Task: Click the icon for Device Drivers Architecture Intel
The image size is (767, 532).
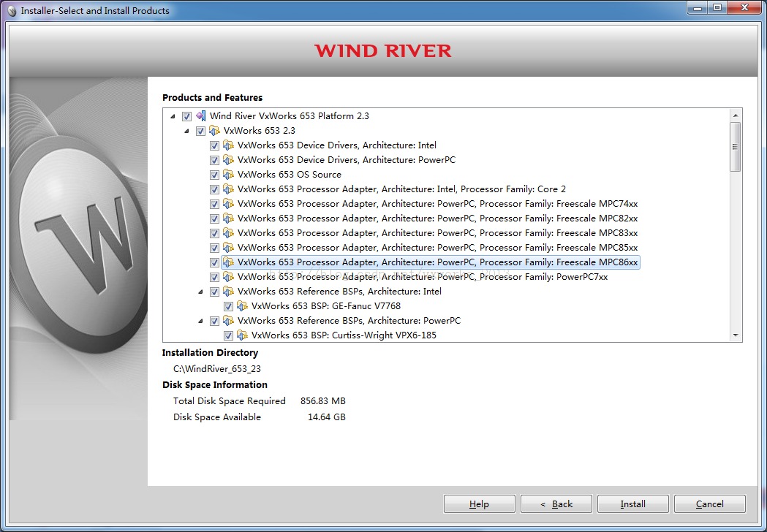Action: click(x=228, y=145)
